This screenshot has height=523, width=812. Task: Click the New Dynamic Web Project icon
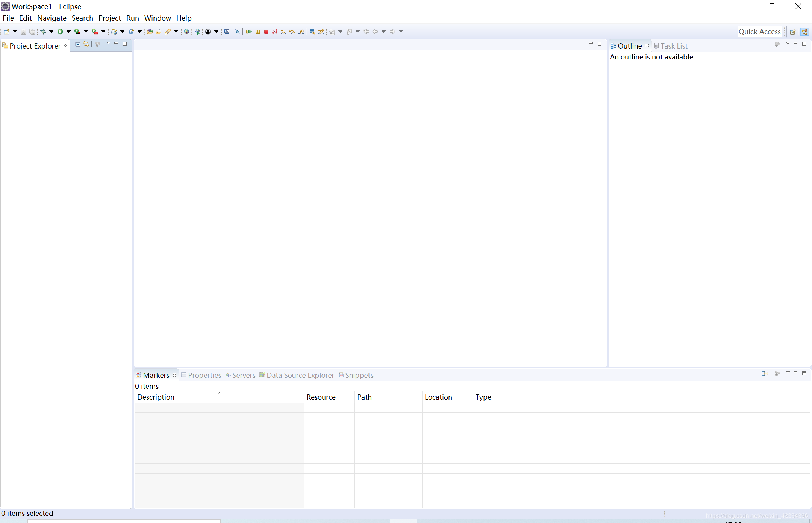pyautogui.click(x=114, y=32)
